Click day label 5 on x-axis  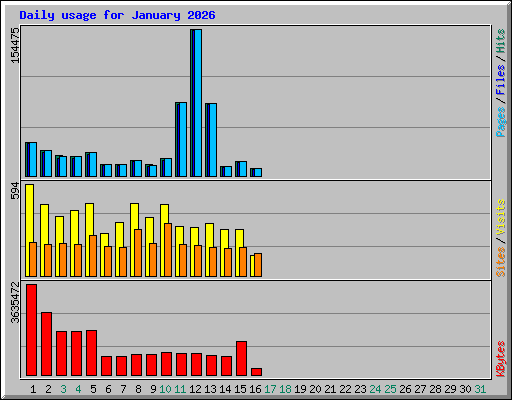(x=93, y=389)
